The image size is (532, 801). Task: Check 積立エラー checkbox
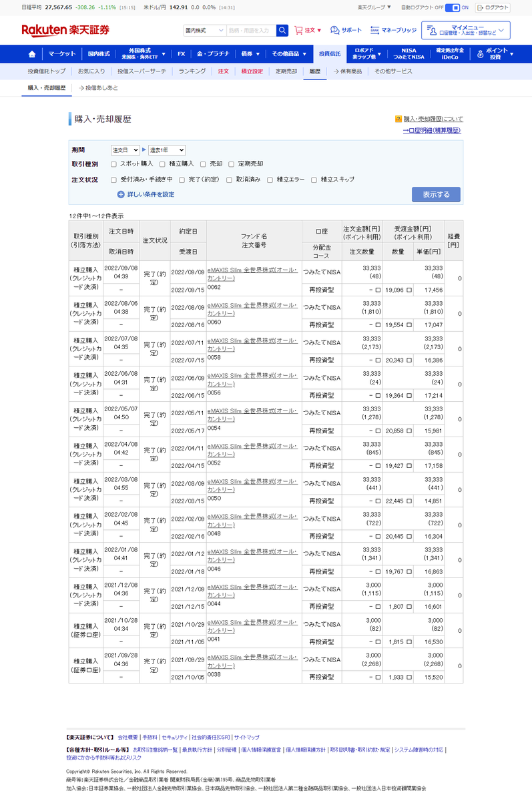(270, 180)
